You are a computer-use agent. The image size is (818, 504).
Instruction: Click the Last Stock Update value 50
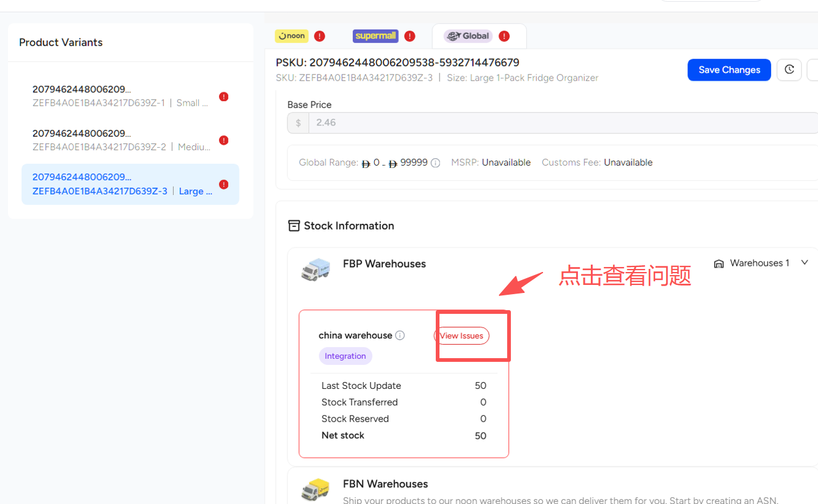click(481, 386)
